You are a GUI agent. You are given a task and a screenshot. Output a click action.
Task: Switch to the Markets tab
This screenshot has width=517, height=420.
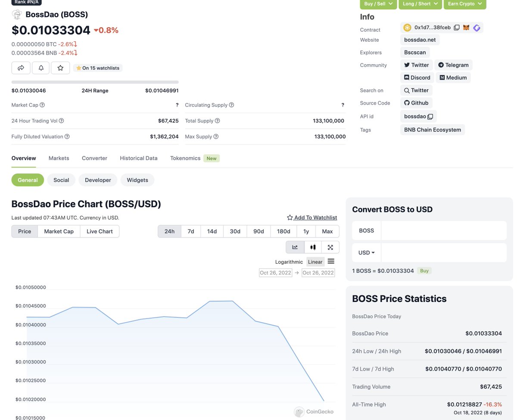click(x=59, y=158)
